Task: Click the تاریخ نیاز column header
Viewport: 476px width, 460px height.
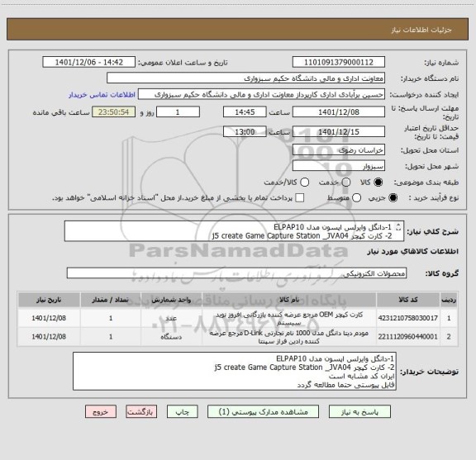Action: point(49,300)
